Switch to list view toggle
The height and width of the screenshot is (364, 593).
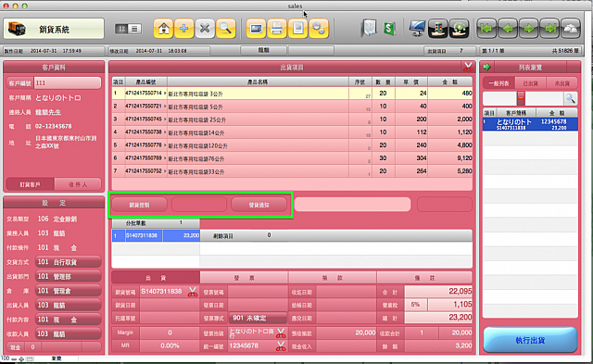(x=134, y=29)
